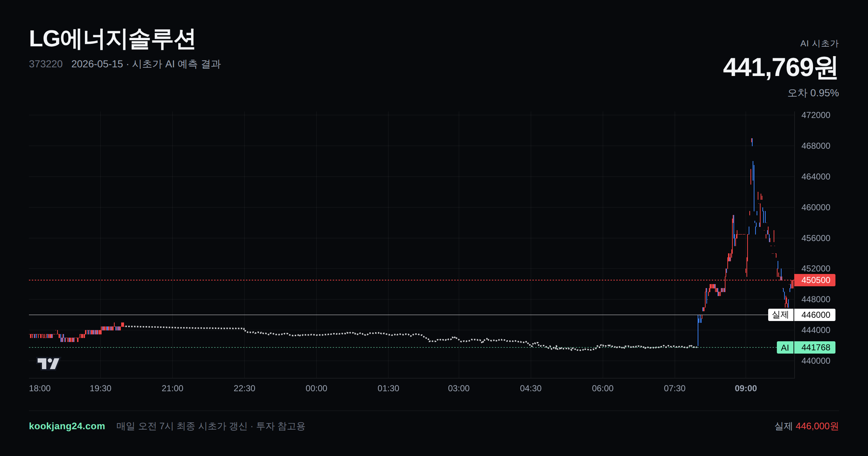This screenshot has height=456, width=868.
Task: Click the 19:30 time axis label
Action: pos(101,388)
